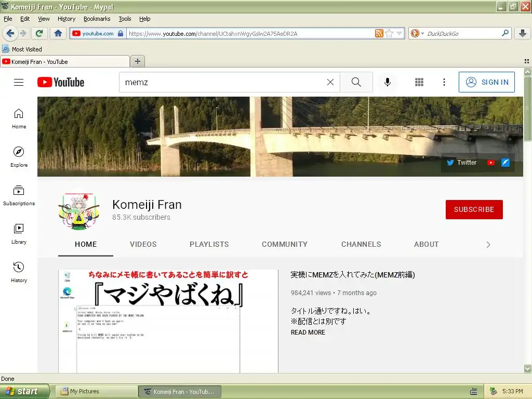Click the magnifier search button
The height and width of the screenshot is (399, 532).
click(x=356, y=82)
